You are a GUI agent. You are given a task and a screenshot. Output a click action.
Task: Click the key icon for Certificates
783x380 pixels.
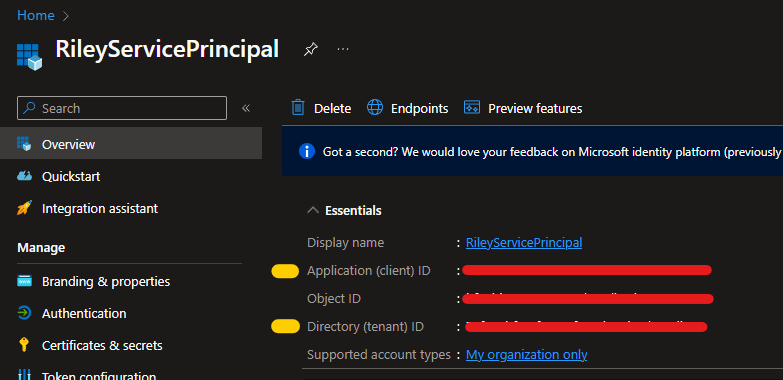[x=23, y=345]
